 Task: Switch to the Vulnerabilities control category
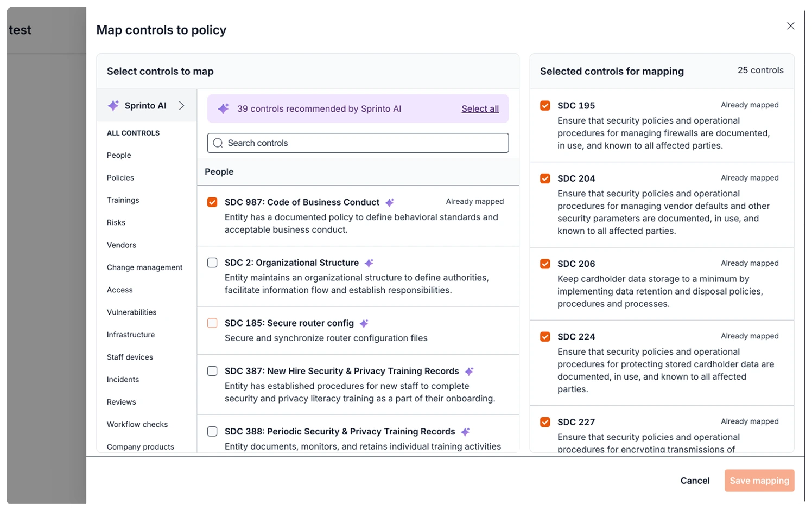[x=131, y=312]
